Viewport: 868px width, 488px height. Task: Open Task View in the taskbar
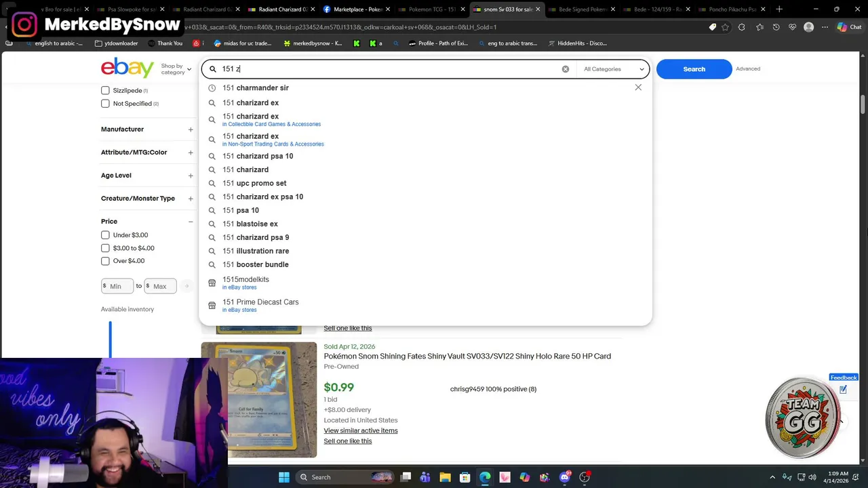click(406, 477)
